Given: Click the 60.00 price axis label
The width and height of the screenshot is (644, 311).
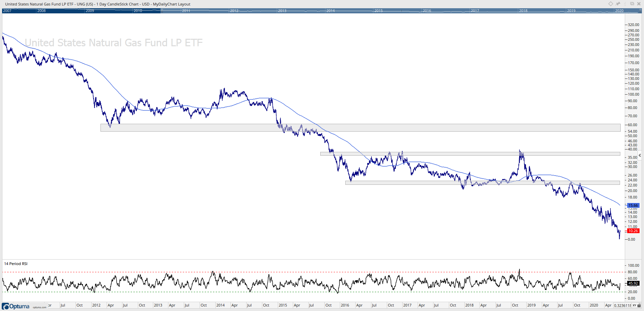Looking at the screenshot, I should [x=632, y=125].
